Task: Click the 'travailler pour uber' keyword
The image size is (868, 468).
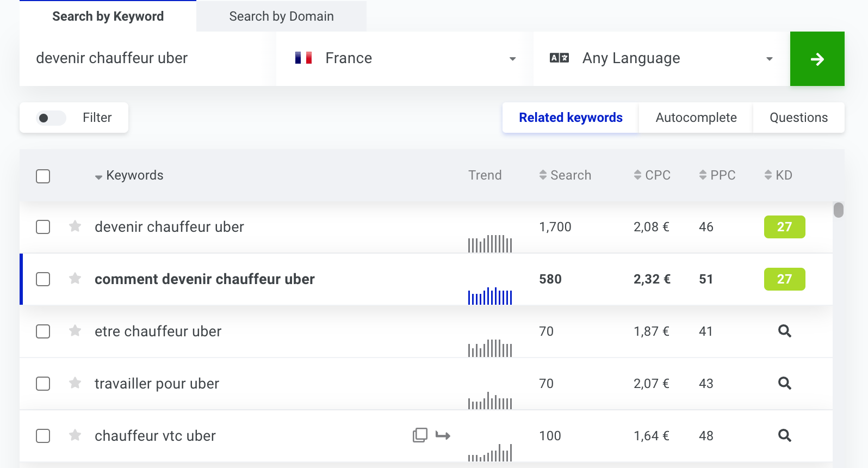Action: (x=157, y=384)
